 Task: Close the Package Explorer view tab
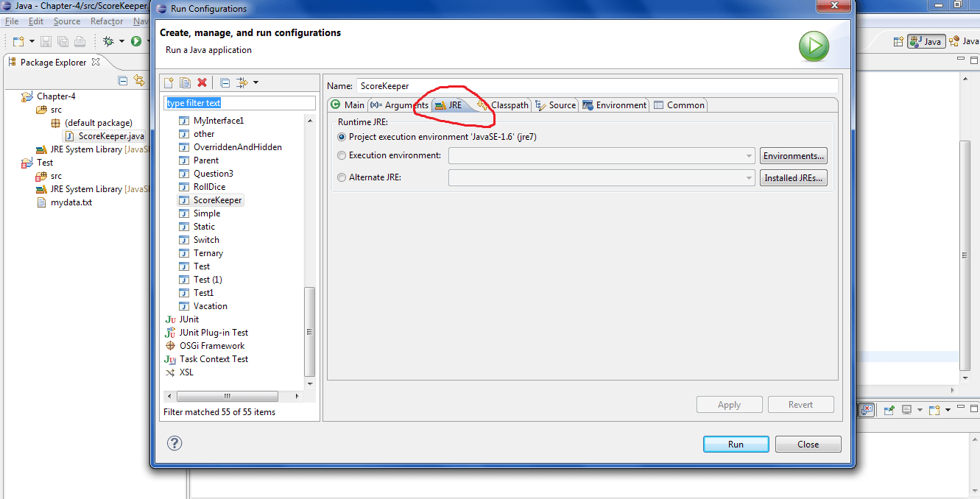[96, 63]
